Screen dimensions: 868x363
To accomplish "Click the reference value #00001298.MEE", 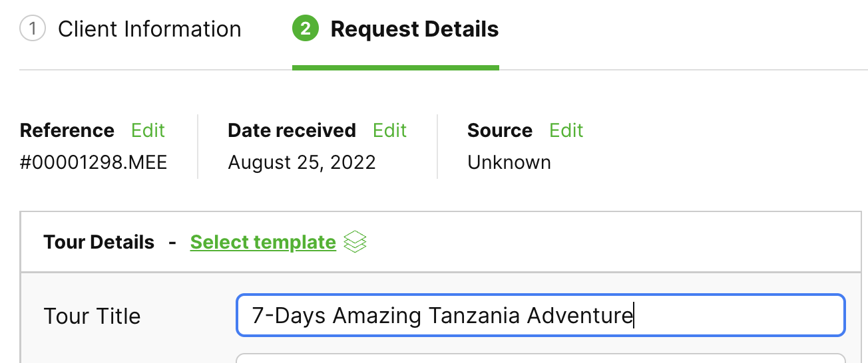I will coord(94,162).
